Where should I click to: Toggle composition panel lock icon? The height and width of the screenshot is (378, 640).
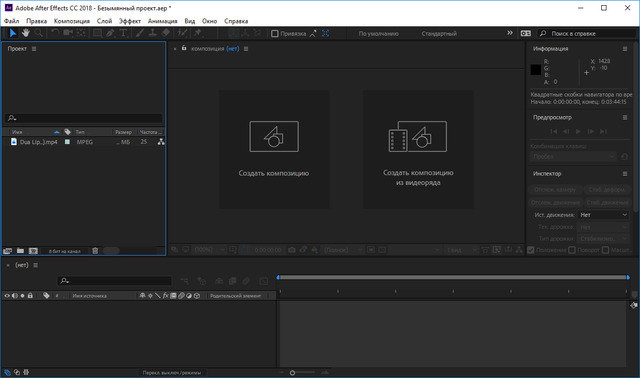click(184, 48)
